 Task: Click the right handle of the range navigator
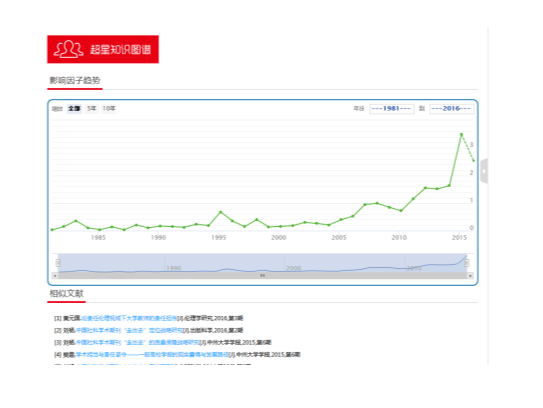point(467,263)
